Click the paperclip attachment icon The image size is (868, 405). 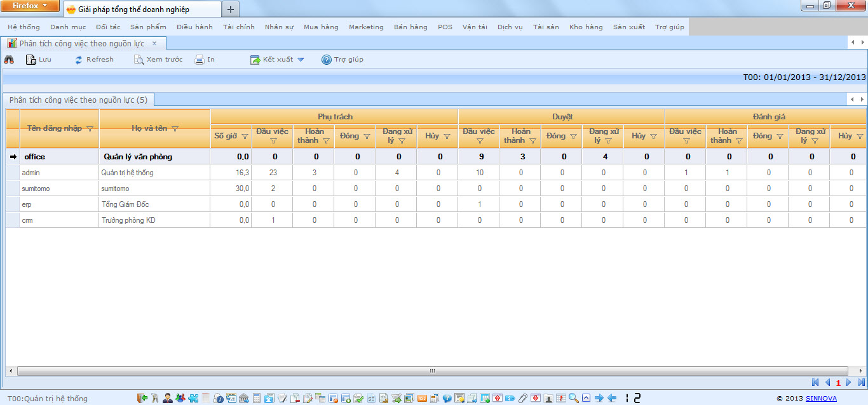[x=523, y=398]
